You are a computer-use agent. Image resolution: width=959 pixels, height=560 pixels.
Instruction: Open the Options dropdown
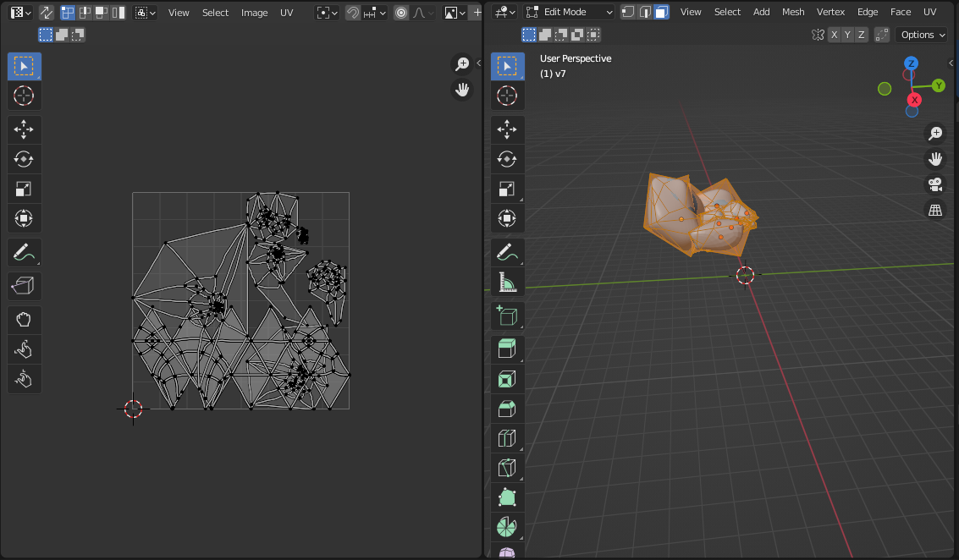pos(923,35)
